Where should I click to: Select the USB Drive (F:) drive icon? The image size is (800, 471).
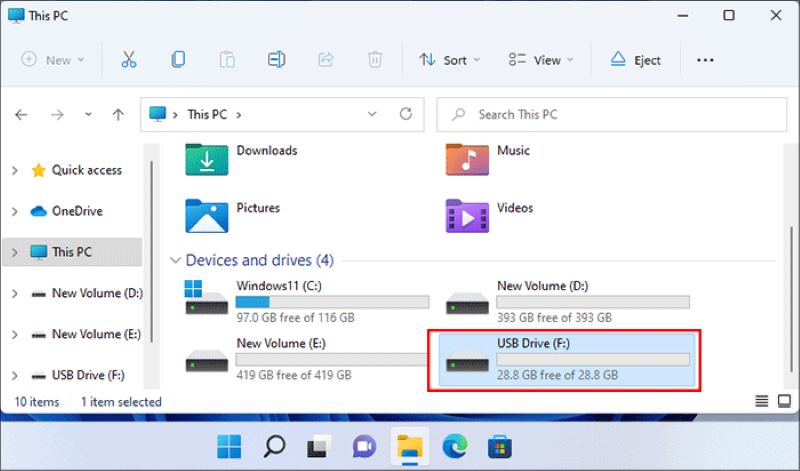click(x=467, y=360)
